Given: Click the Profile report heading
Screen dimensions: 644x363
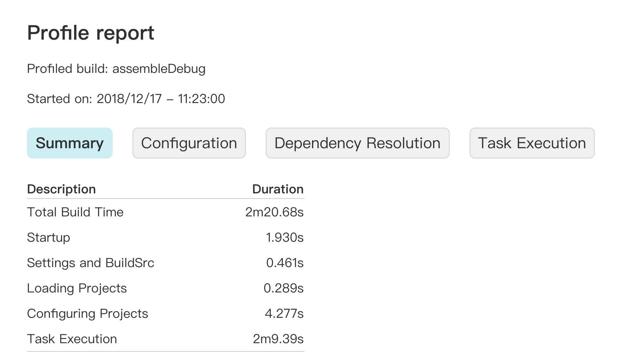Looking at the screenshot, I should point(91,33).
